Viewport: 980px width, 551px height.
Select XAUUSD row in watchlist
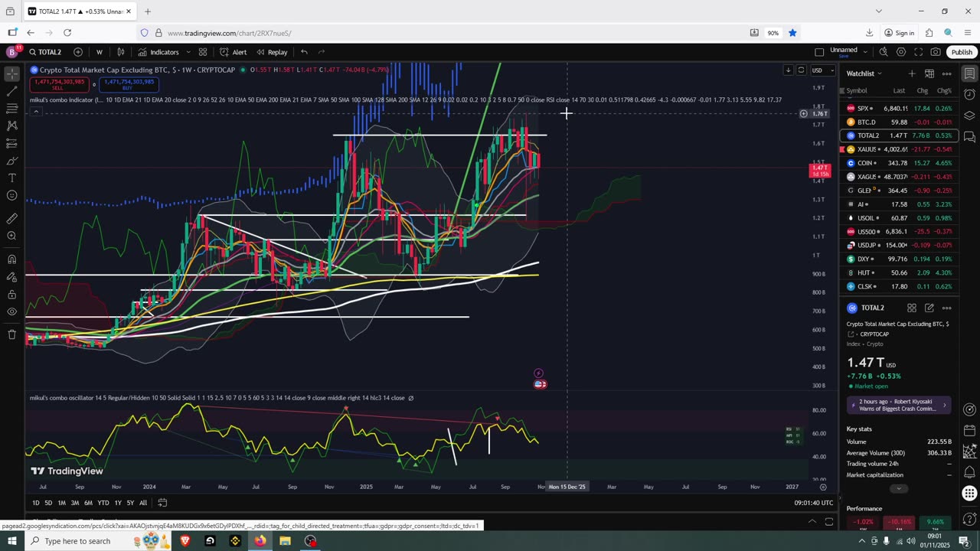899,149
